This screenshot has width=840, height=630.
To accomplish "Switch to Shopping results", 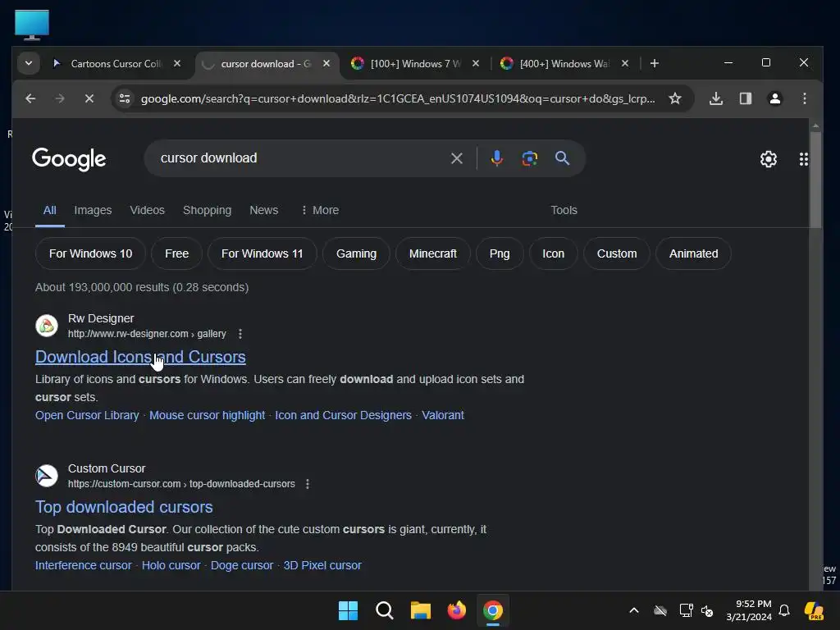I will click(208, 211).
